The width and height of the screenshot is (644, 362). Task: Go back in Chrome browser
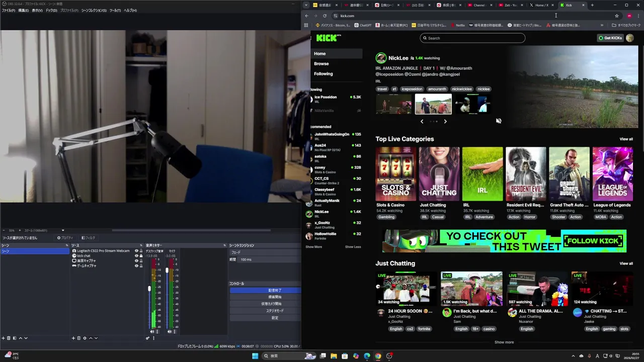tap(306, 16)
